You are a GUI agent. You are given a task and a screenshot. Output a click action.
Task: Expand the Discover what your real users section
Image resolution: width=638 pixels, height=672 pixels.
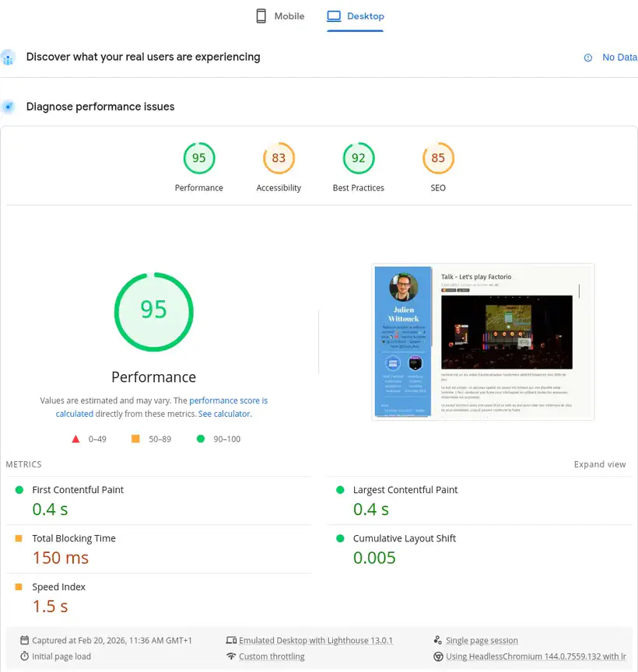pyautogui.click(x=143, y=57)
